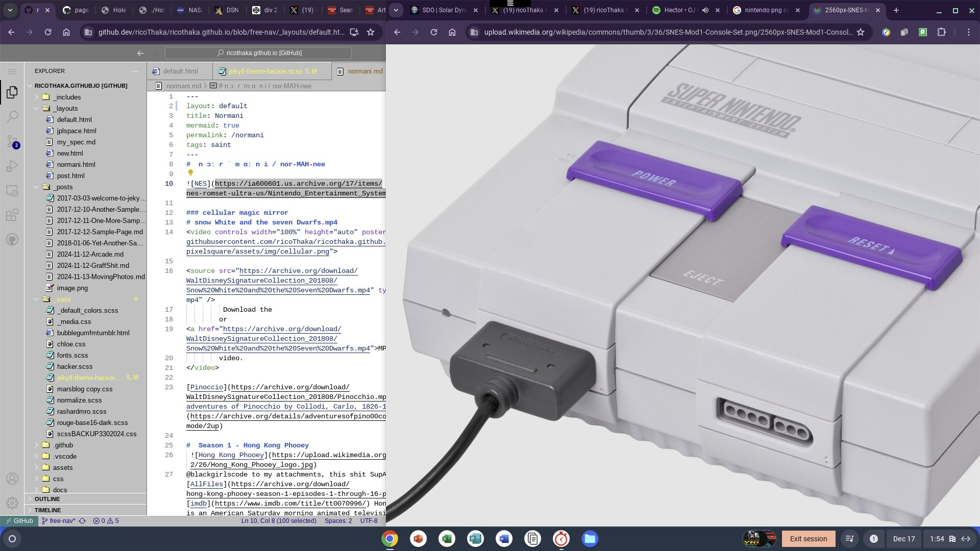The height and width of the screenshot is (551, 980).
Task: Switch to jekyll-theme-hacker.scss editor tab
Action: [x=272, y=71]
